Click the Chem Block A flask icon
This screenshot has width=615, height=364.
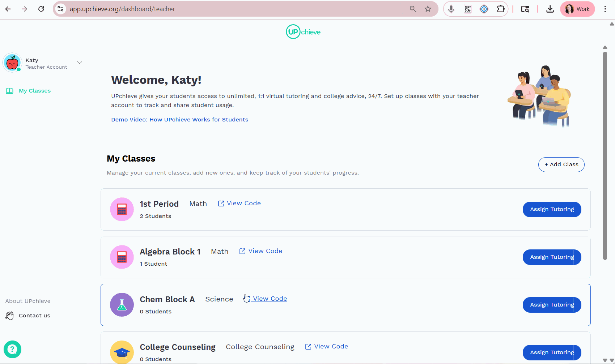click(122, 305)
